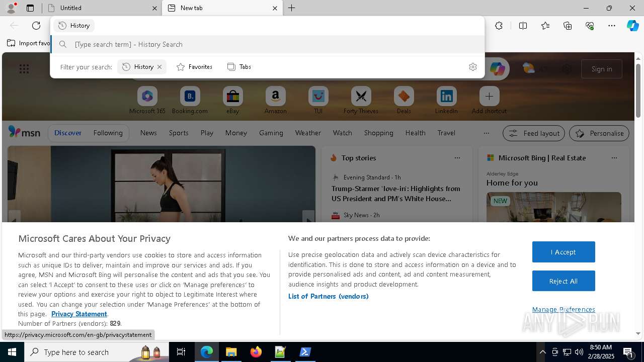Open the Money menu item

click(236, 133)
